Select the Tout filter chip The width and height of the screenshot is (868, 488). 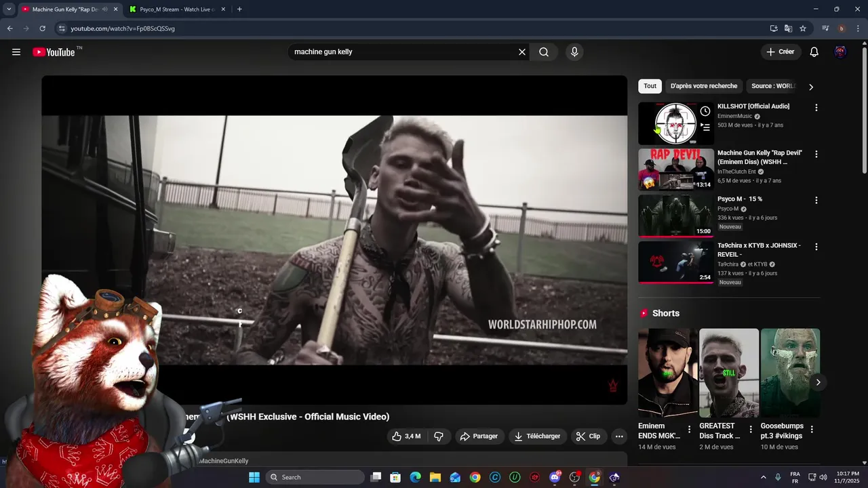click(x=650, y=86)
